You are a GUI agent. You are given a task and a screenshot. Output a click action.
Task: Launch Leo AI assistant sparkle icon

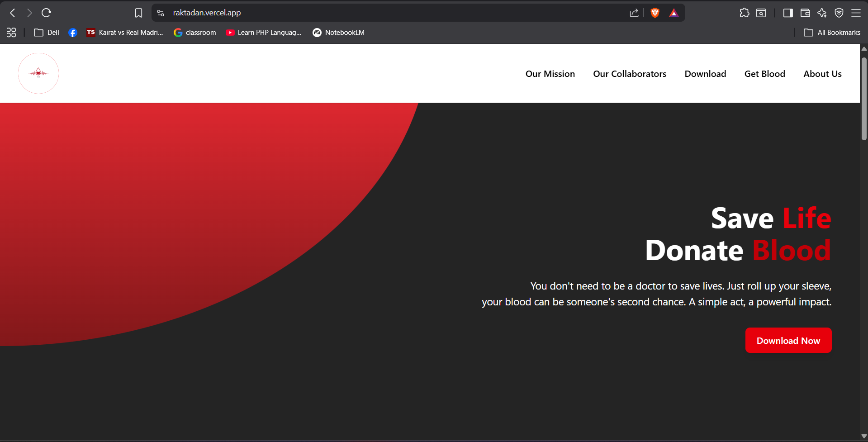click(x=822, y=13)
